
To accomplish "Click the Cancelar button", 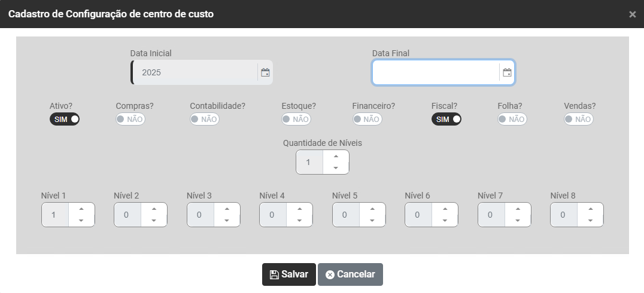I will pyautogui.click(x=350, y=274).
